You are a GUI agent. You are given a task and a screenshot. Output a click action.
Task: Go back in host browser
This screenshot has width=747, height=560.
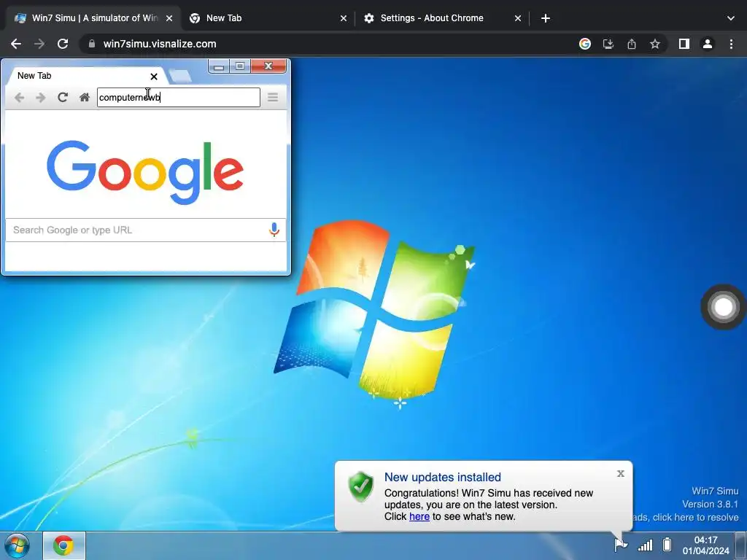tap(16, 44)
